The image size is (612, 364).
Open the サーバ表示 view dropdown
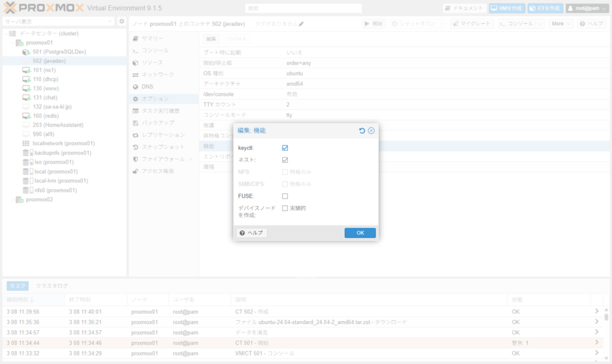click(58, 22)
